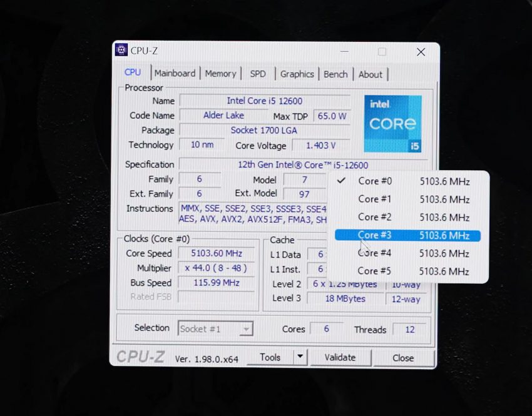Click the Bus Speed value 115.99 MHz

[x=217, y=283]
